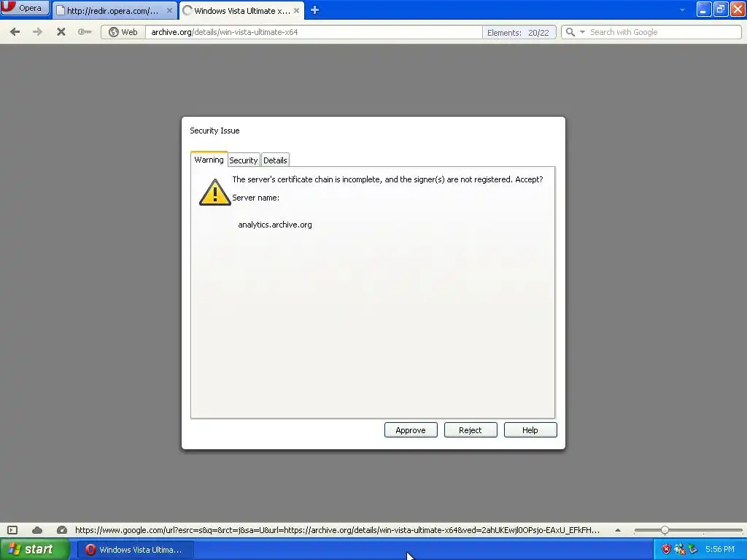Approve the incomplete certificate chain
The image size is (747, 560).
(411, 430)
